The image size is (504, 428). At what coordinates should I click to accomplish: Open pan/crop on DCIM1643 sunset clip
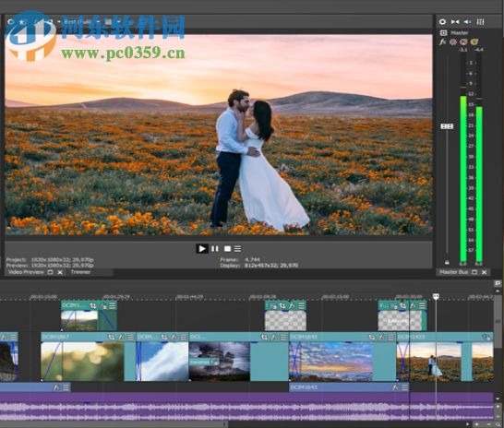pyautogui.click(x=372, y=337)
